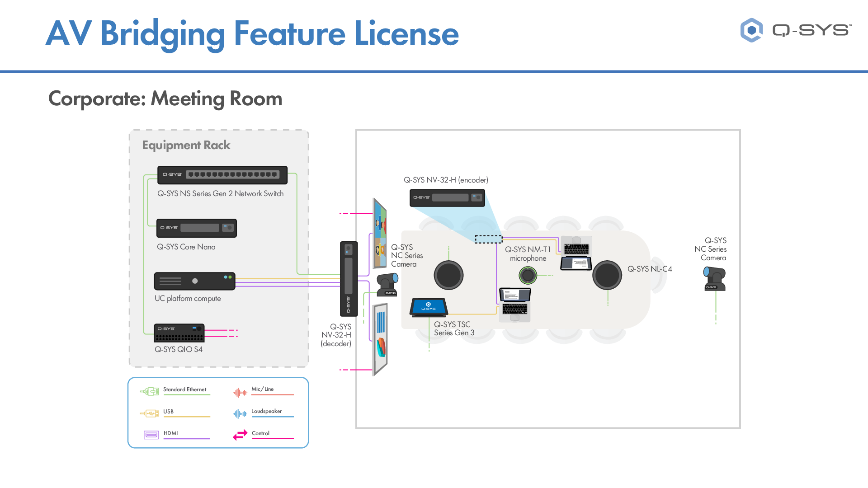The height and width of the screenshot is (488, 868).
Task: Select the Mic/Line legend symbol
Action: [240, 393]
